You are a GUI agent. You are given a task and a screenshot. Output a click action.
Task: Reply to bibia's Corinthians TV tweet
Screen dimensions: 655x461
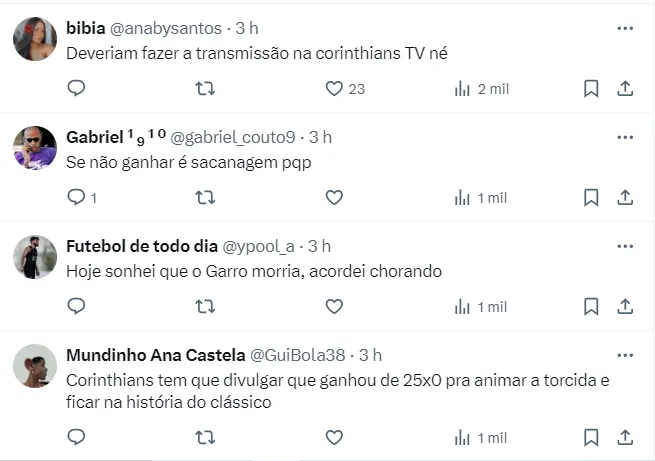pyautogui.click(x=76, y=89)
